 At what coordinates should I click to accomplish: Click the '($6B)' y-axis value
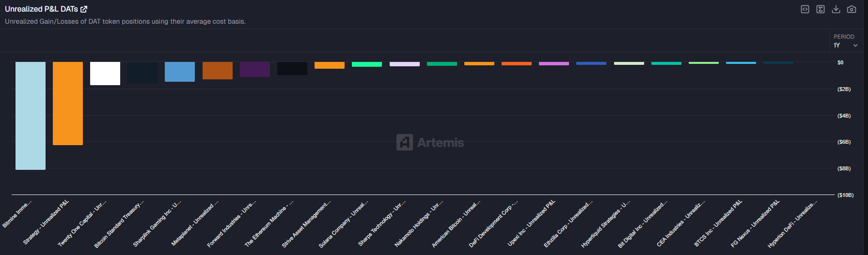point(844,142)
